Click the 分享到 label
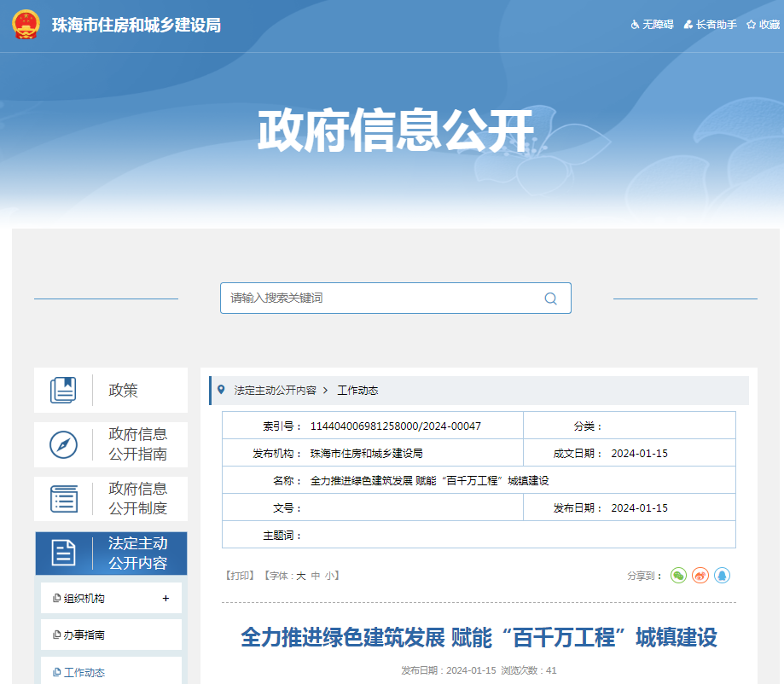 tap(645, 576)
